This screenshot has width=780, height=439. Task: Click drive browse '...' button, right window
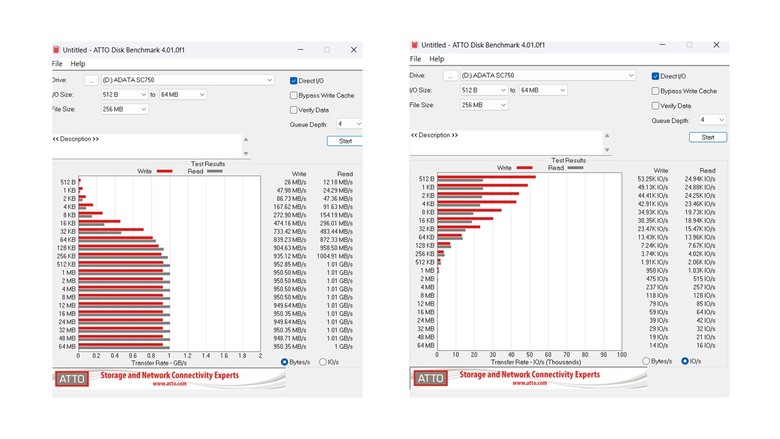pyautogui.click(x=450, y=76)
